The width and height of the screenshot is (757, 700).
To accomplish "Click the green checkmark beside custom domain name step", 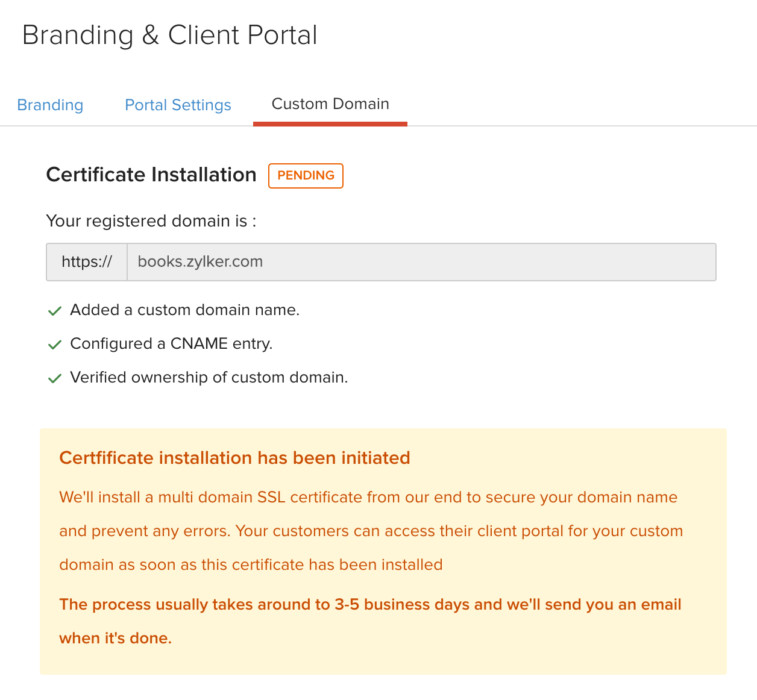I will [55, 311].
